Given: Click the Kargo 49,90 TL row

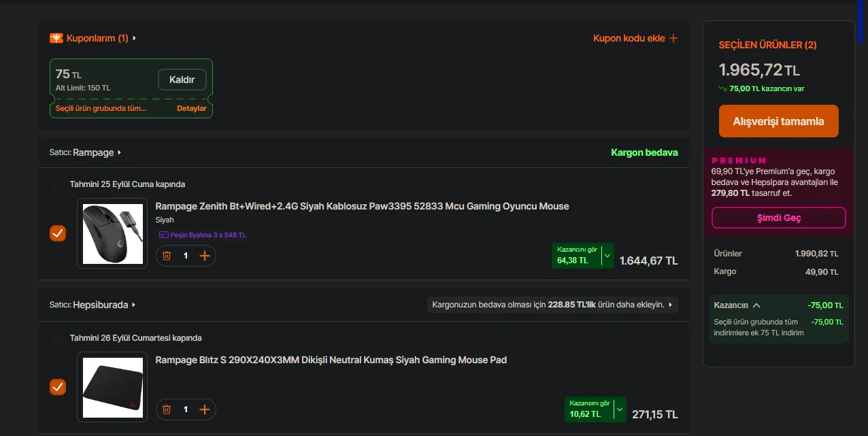Looking at the screenshot, I should click(776, 271).
